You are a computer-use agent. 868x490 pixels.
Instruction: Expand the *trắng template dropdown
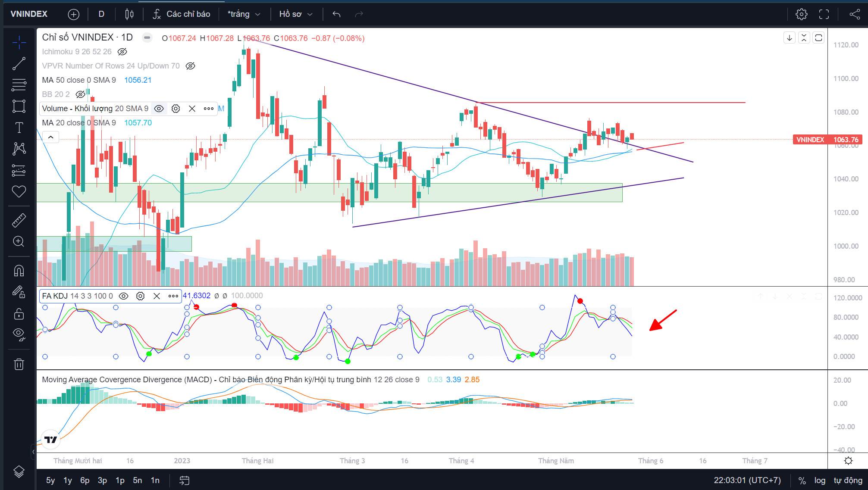click(x=244, y=14)
